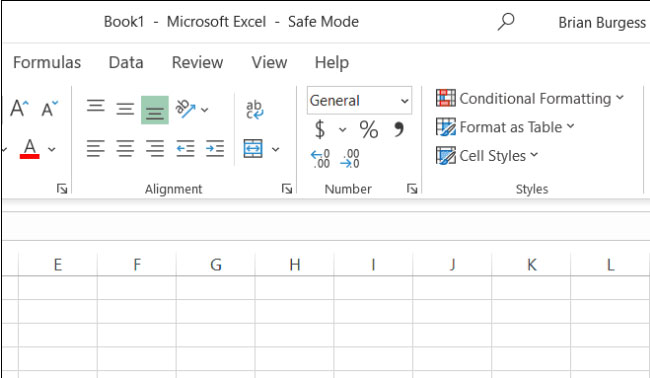Click the search magnifier icon
Viewport: 650px width, 378px height.
click(x=506, y=22)
